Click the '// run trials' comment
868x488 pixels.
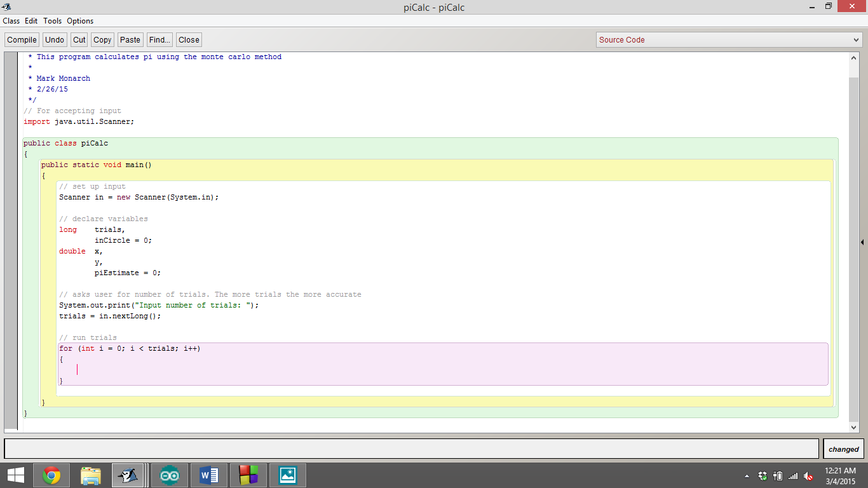point(88,337)
